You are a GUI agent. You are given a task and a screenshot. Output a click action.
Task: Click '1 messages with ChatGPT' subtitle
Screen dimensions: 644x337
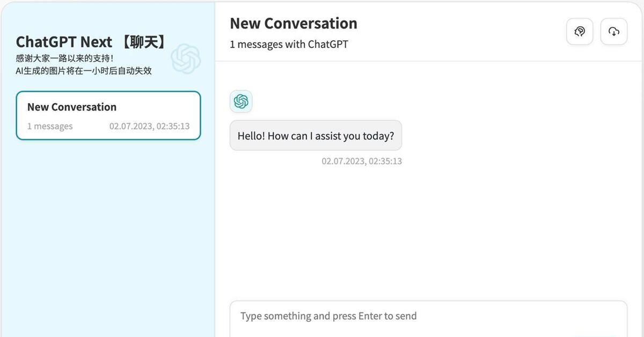tap(289, 45)
